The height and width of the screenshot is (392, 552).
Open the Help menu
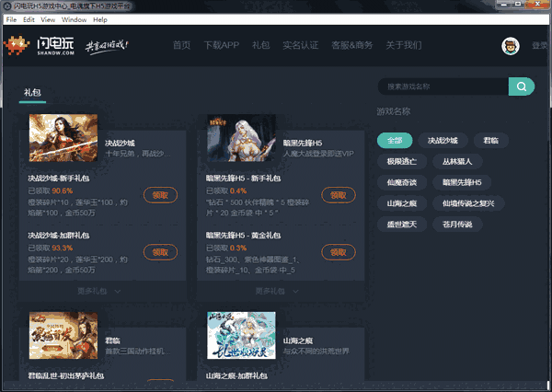pos(100,19)
